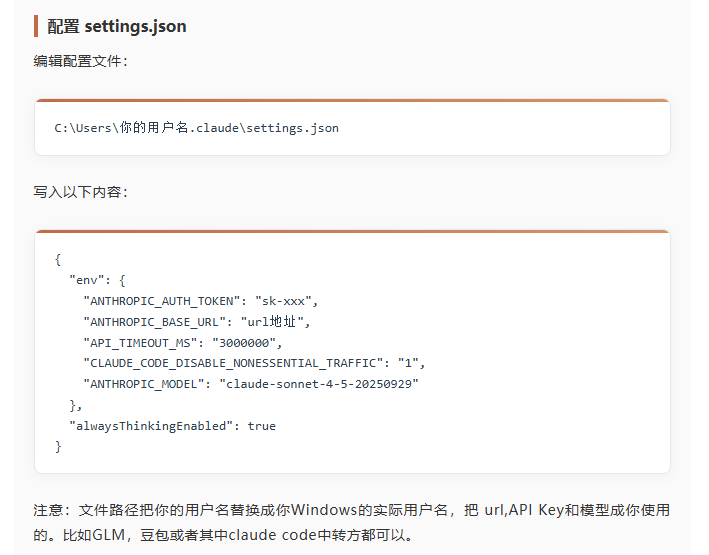Click the orange accent bar beside the heading
This screenshot has height=555, width=709.
(x=36, y=26)
